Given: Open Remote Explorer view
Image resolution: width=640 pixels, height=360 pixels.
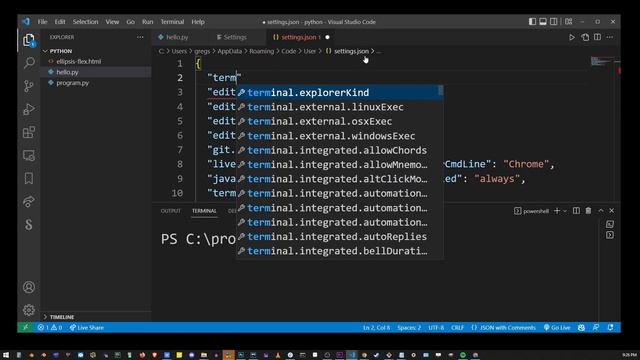Looking at the screenshot, I should pos(29,155).
